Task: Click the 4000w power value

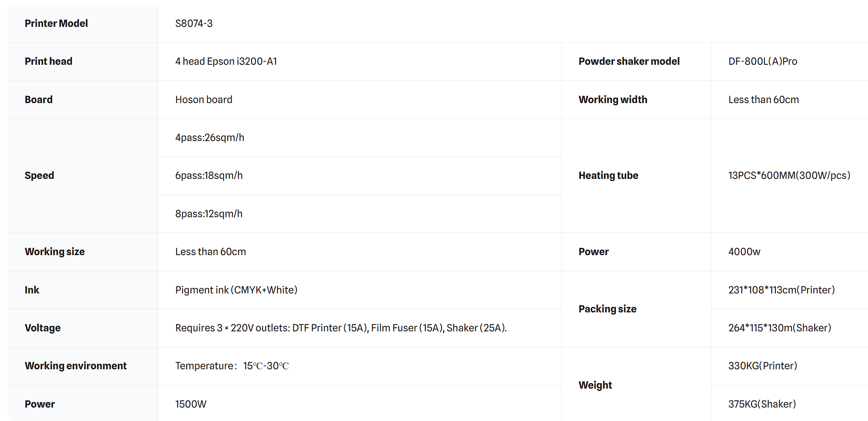Action: (x=744, y=252)
